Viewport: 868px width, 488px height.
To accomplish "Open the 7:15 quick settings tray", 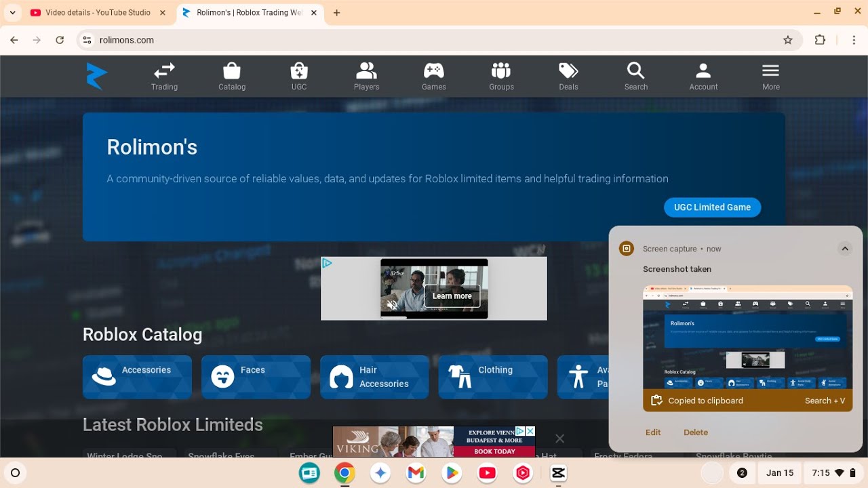I will coord(834,473).
